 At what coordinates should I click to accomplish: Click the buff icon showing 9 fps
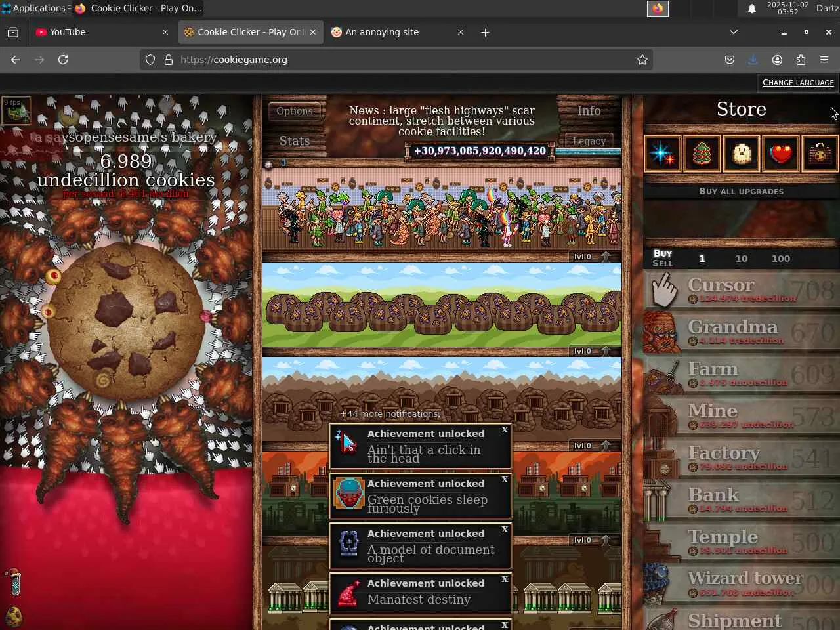(16, 110)
